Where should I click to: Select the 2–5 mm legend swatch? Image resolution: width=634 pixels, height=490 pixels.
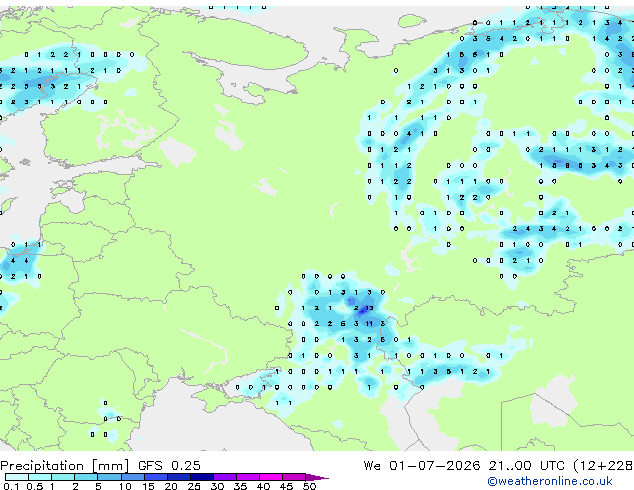86,477
